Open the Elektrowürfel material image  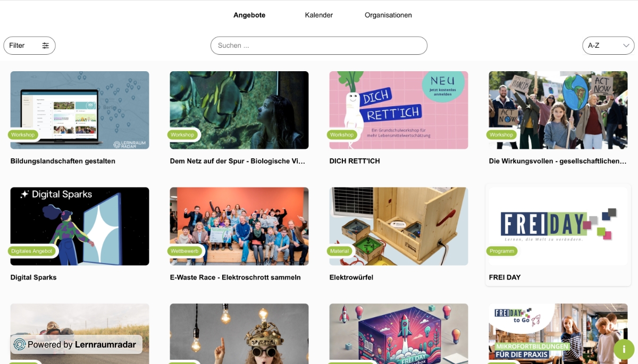(399, 226)
